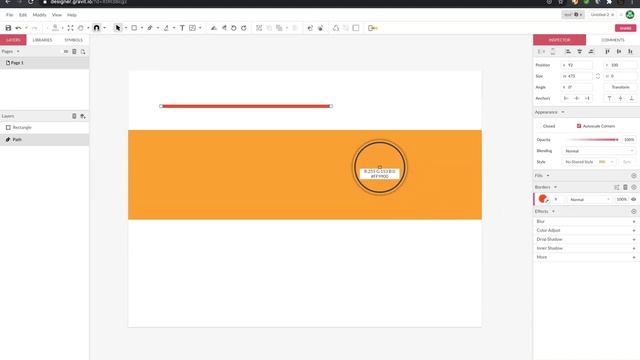640x360 pixels.
Task: Select the Knife tool
Action: [x=166, y=28]
